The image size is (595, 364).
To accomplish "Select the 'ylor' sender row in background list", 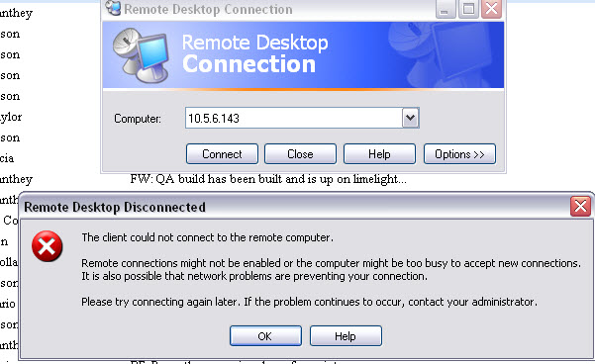I will tap(11, 117).
